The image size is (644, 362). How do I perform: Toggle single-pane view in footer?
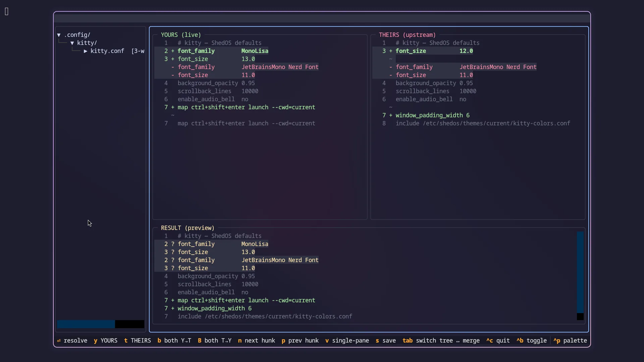pos(347,341)
